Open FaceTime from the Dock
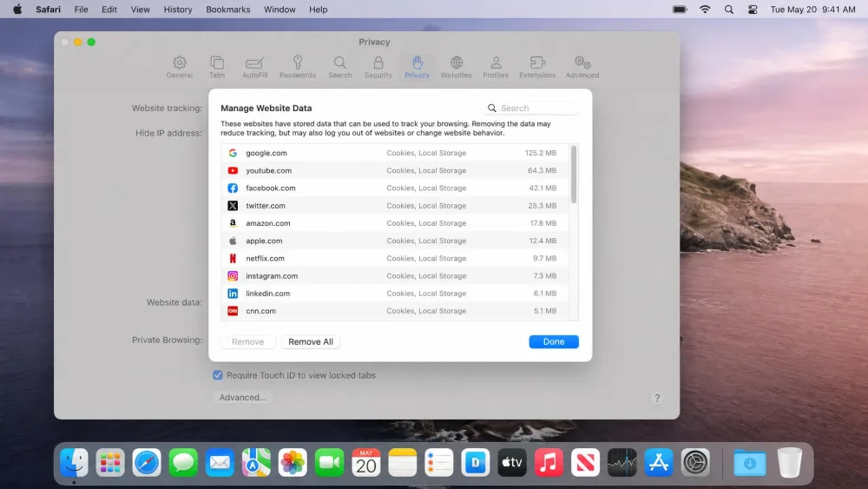 [329, 462]
